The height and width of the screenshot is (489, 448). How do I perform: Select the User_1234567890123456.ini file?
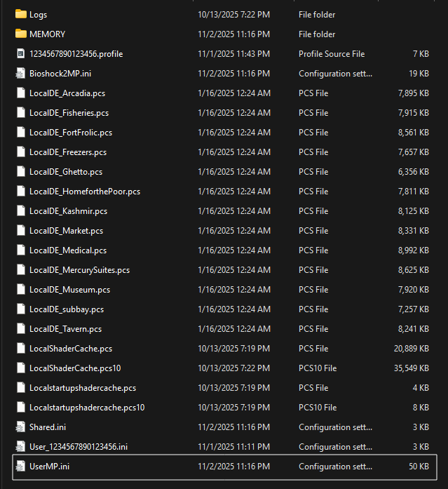79,446
